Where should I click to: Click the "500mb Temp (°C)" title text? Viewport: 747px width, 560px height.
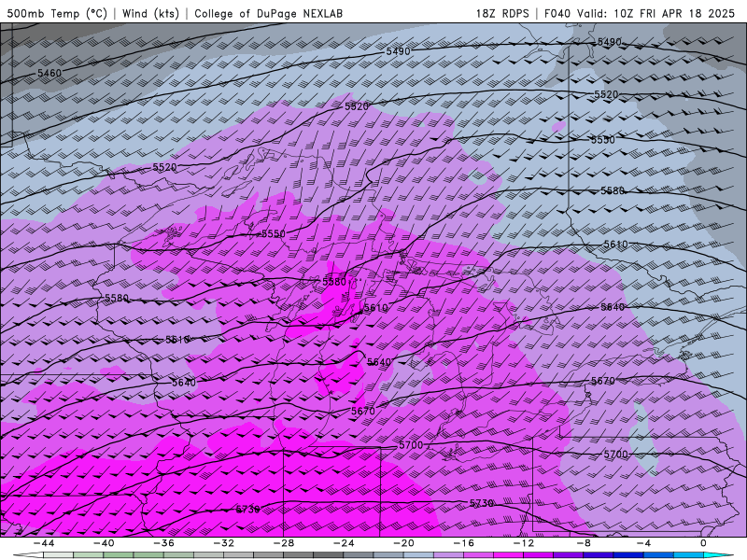[57, 13]
